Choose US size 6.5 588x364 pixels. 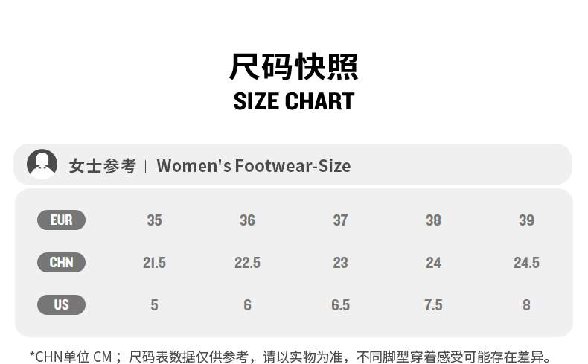[340, 305]
